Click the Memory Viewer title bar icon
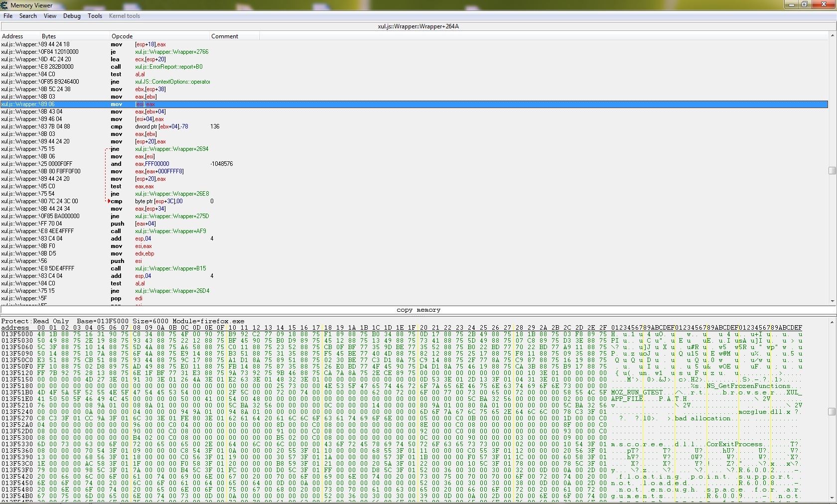The height and width of the screenshot is (504, 837). click(4, 5)
